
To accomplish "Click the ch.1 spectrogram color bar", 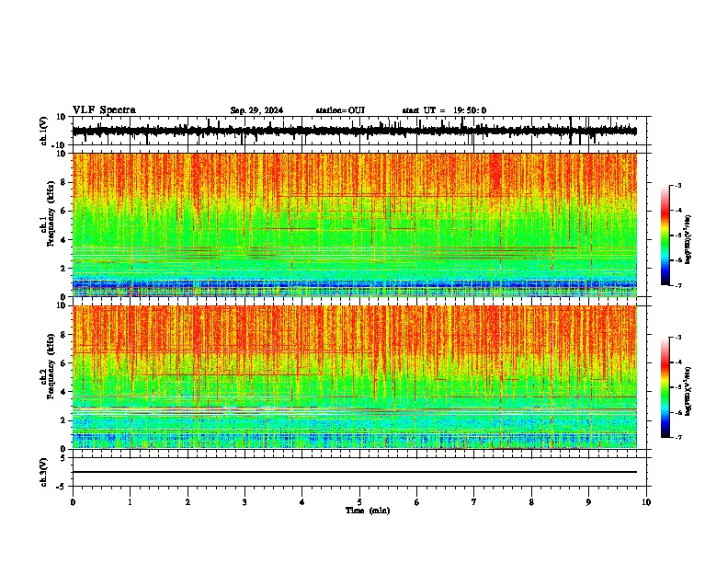I will click(x=665, y=236).
